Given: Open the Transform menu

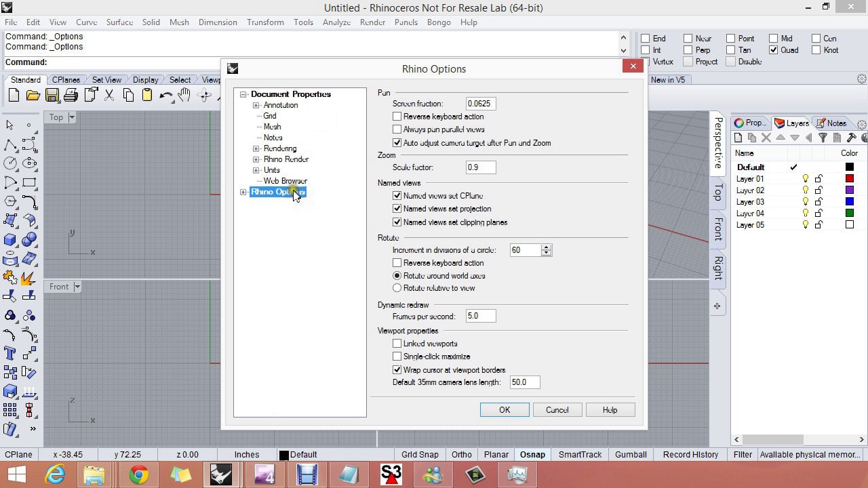Looking at the screenshot, I should coord(265,22).
